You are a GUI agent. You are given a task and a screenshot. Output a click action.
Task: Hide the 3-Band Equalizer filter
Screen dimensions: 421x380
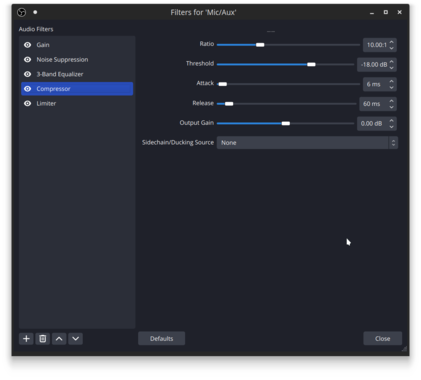click(x=28, y=74)
